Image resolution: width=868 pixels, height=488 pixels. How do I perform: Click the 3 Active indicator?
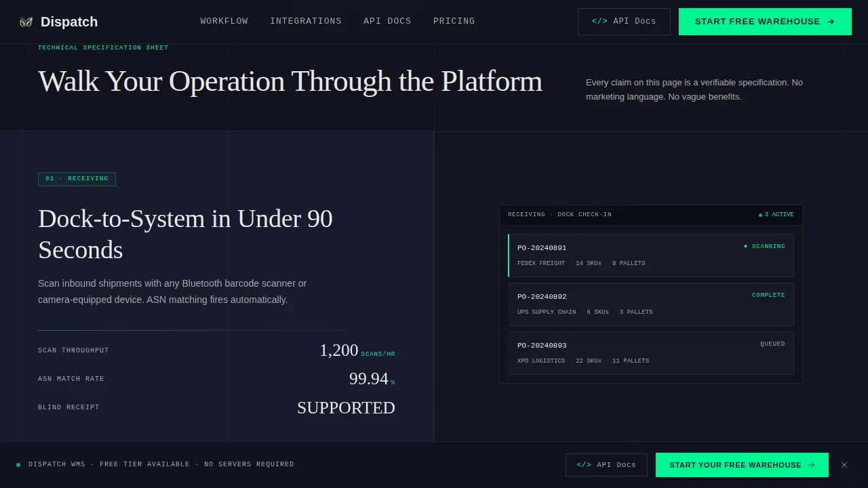[x=776, y=215]
